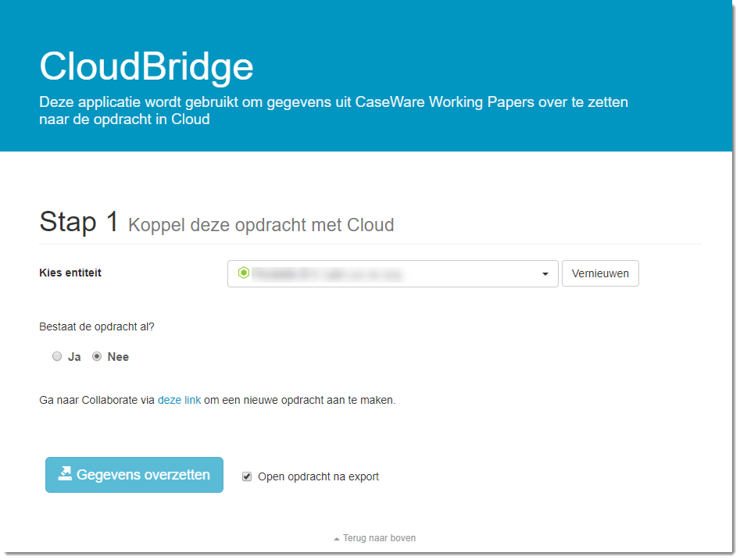Screen dimensions: 740x560
Task: Click the export icon on Gegevens overzetten
Action: pyautogui.click(x=65, y=473)
